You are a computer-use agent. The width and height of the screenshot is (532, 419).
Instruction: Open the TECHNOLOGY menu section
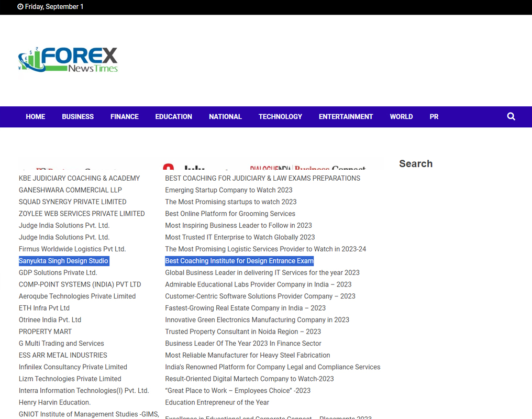(280, 117)
